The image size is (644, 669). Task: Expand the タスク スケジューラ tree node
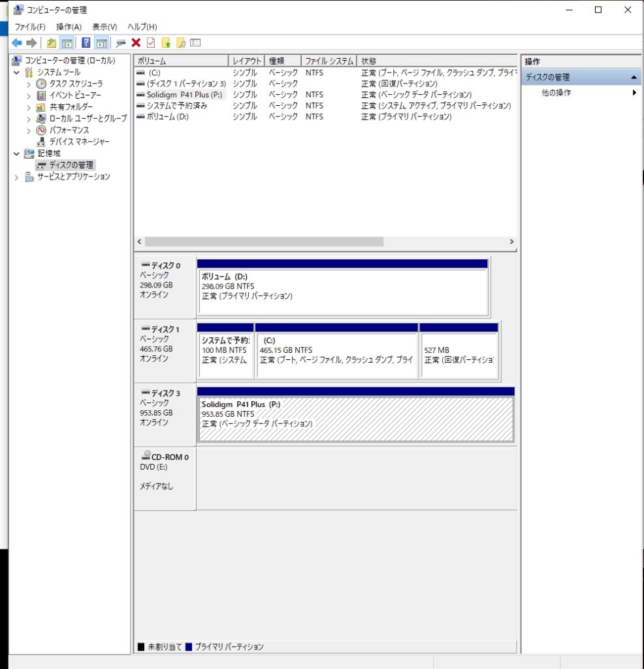click(x=29, y=84)
